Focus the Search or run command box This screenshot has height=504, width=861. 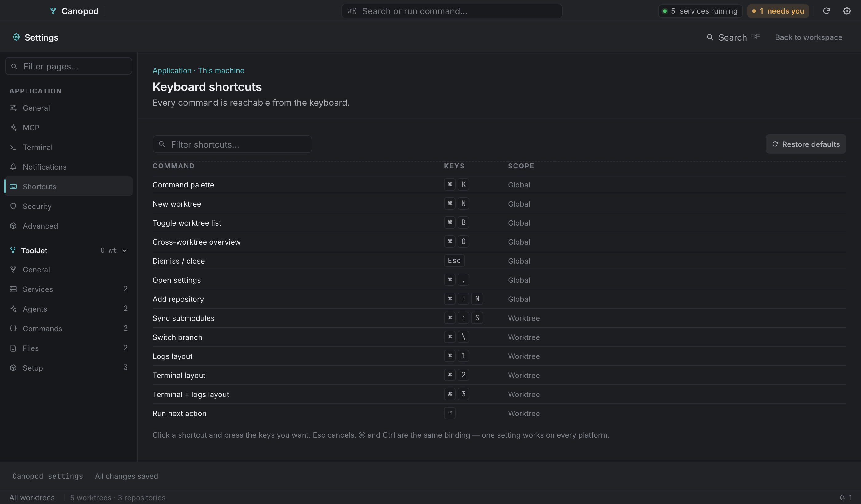[x=452, y=11]
